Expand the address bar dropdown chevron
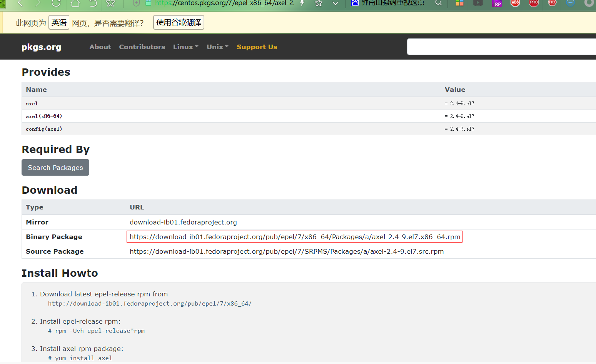Screen dimensions: 596x364 pyautogui.click(x=336, y=3)
